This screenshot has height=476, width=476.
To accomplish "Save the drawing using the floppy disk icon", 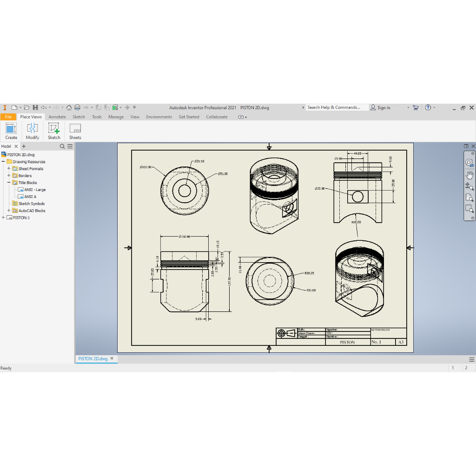I will pyautogui.click(x=35, y=107).
